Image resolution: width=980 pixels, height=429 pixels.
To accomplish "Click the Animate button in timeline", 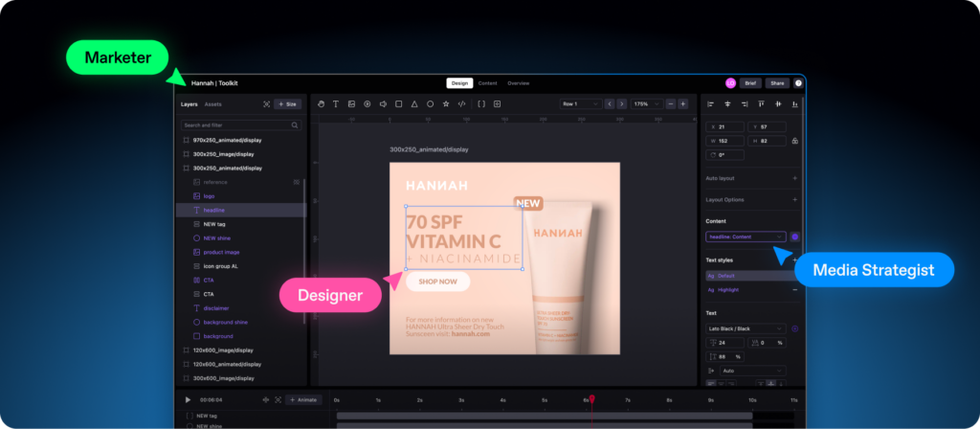I will [x=303, y=399].
